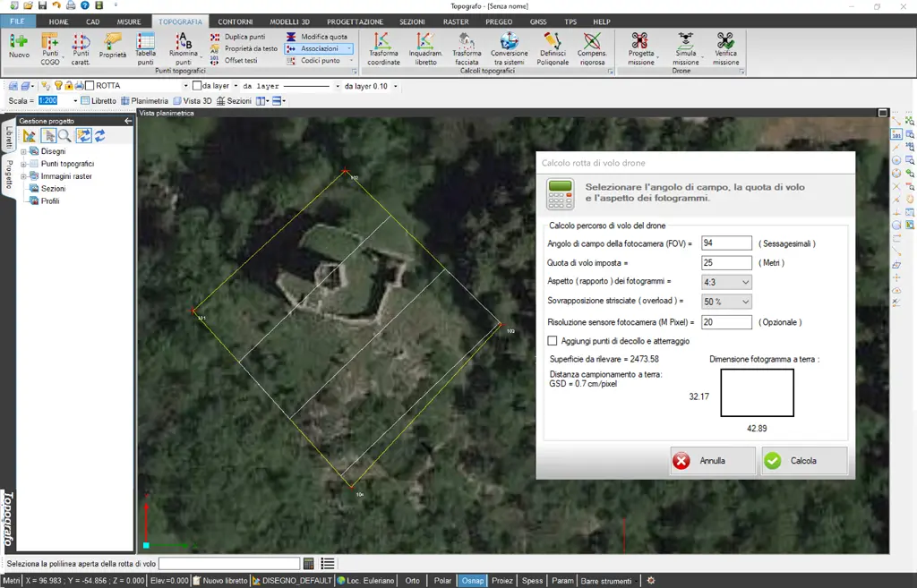Click Quota di volo imposta field
Image resolution: width=917 pixels, height=588 pixels.
[x=726, y=263]
